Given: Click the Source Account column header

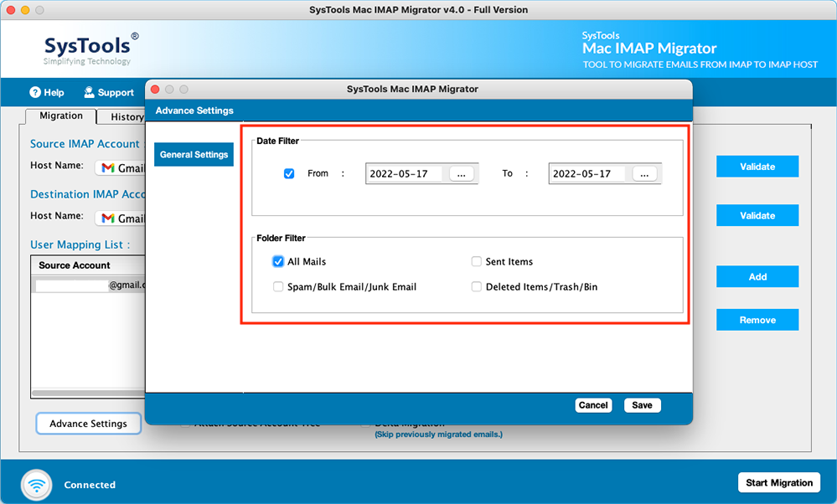Looking at the screenshot, I should (x=89, y=265).
